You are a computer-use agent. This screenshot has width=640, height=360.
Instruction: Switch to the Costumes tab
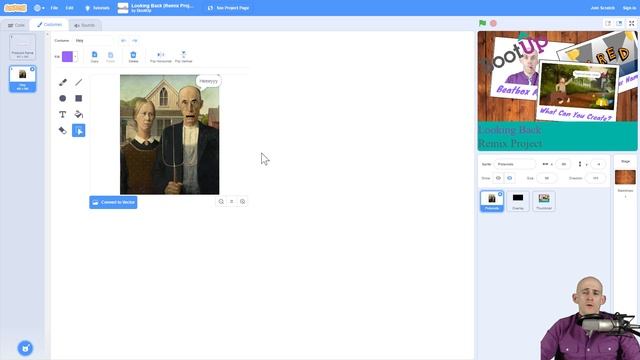49,25
